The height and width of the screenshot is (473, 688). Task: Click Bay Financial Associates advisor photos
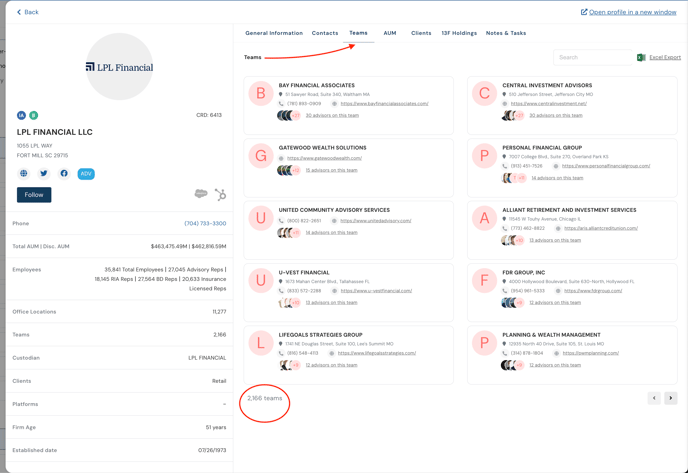288,115
